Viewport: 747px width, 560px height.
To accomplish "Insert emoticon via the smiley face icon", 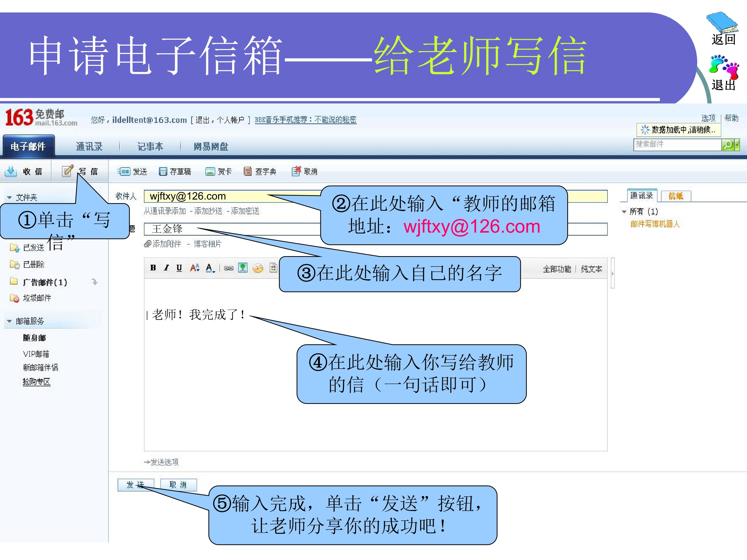I will (258, 268).
